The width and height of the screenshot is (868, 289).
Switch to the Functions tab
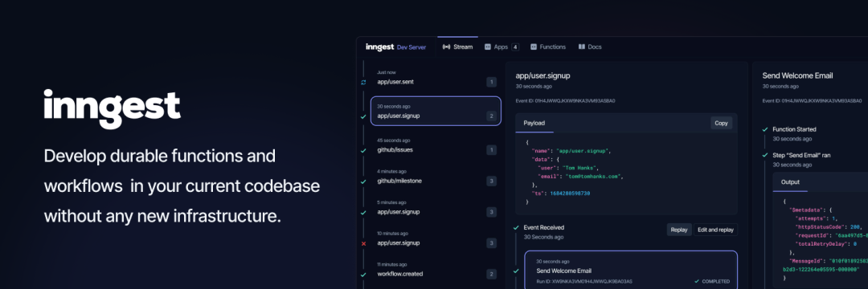548,47
